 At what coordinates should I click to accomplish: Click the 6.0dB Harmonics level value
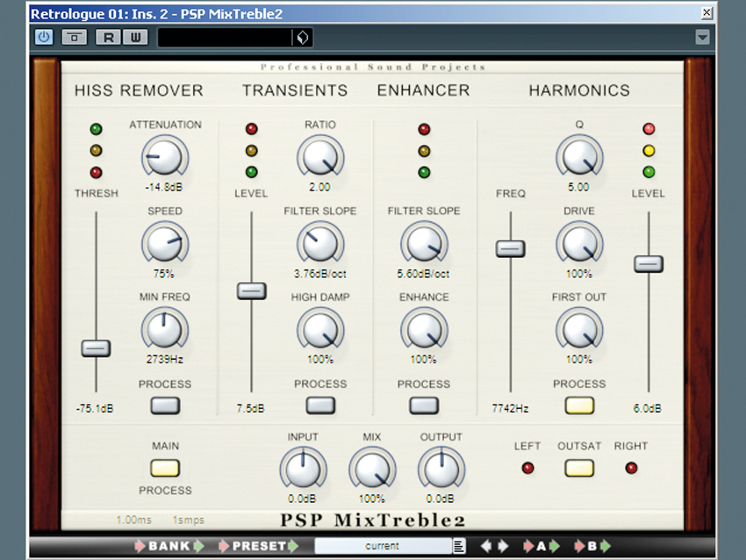tap(647, 408)
